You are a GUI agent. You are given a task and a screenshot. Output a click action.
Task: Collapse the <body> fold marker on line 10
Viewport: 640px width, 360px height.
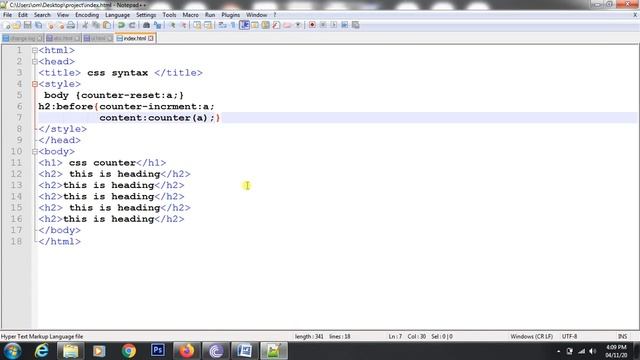(x=35, y=151)
